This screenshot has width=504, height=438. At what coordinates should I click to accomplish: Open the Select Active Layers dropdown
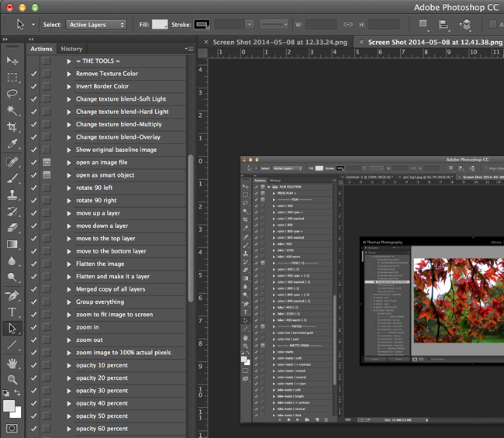click(x=96, y=25)
